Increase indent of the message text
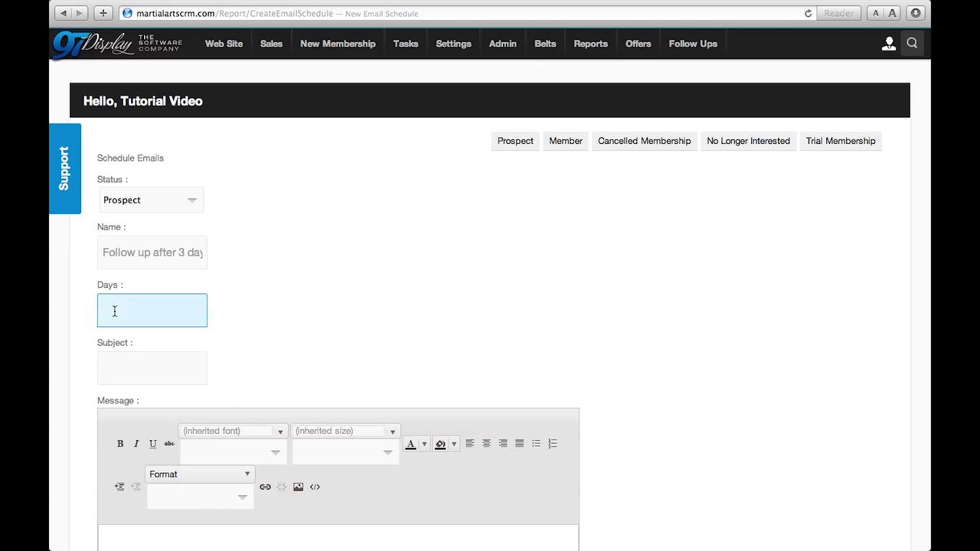Screen dimensions: 980x551 pos(120,487)
